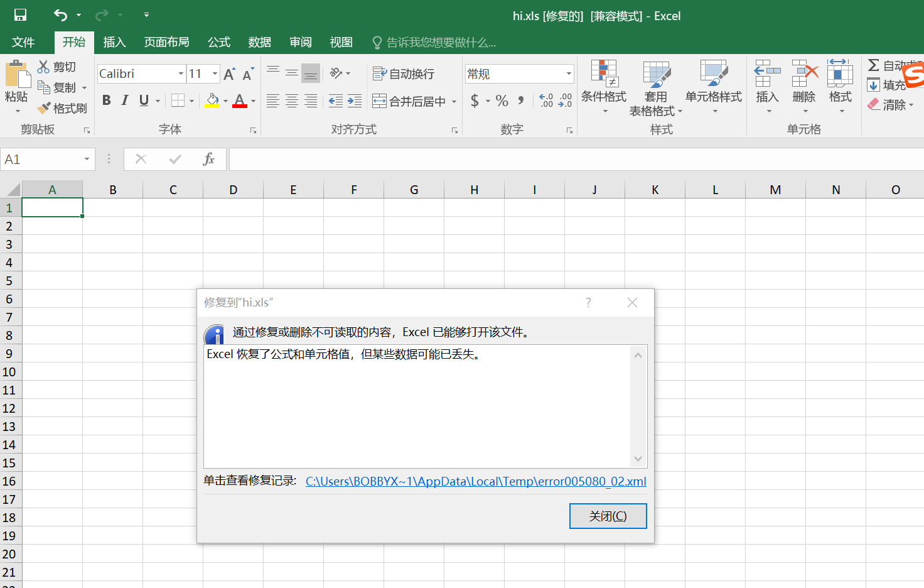Click the dialog help question mark
The image size is (924, 588).
tap(588, 303)
